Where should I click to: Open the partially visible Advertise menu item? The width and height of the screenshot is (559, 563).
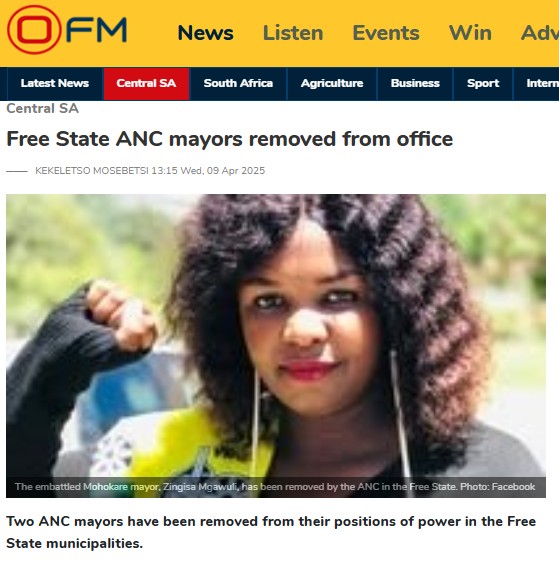pyautogui.click(x=540, y=33)
